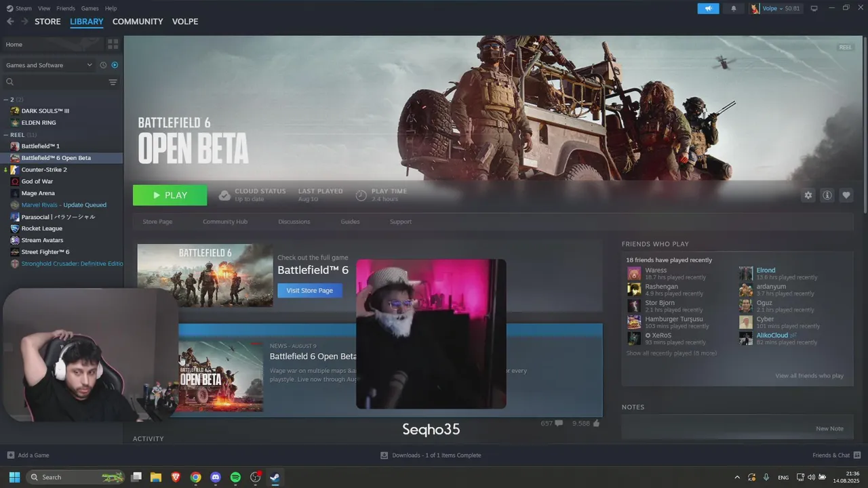Click the forward navigation arrow
The height and width of the screenshot is (488, 868).
pyautogui.click(x=24, y=22)
